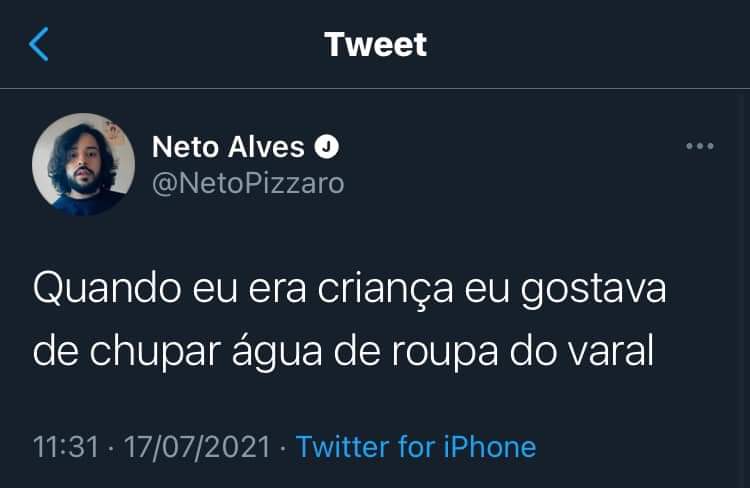Click the word era in the tweet

coord(277,290)
